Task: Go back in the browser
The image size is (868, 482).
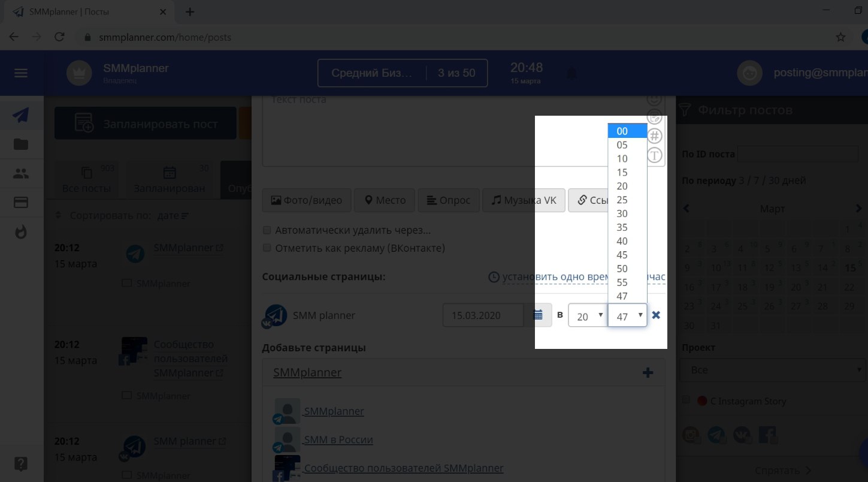Action: tap(14, 37)
